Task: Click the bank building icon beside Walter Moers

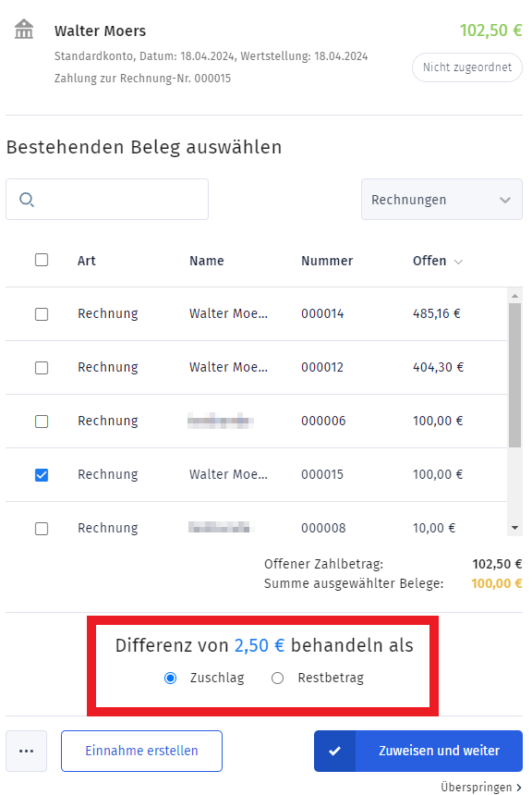Action: point(24,29)
